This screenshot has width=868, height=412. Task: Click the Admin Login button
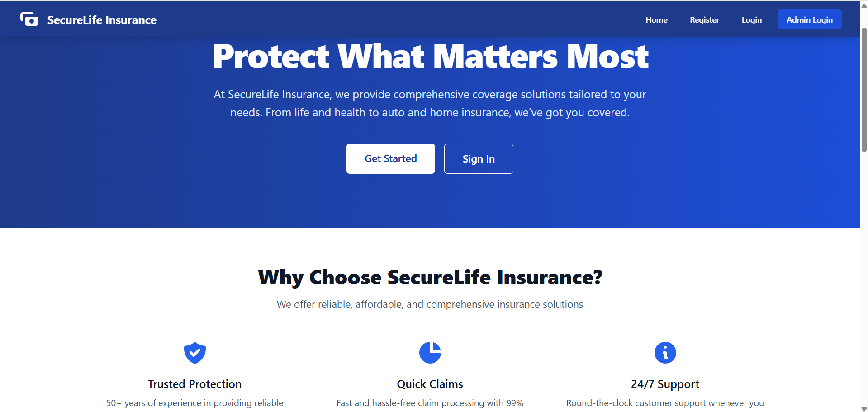point(809,19)
